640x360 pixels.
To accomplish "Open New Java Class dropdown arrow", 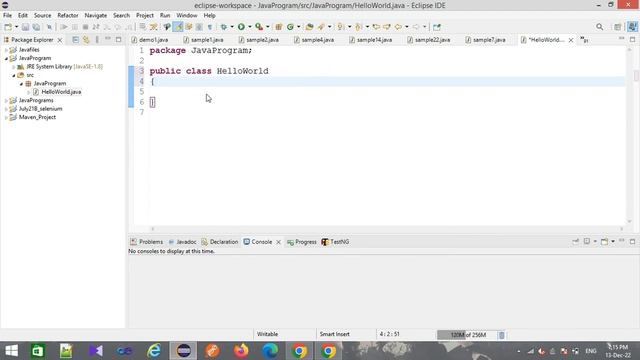I will tap(299, 27).
